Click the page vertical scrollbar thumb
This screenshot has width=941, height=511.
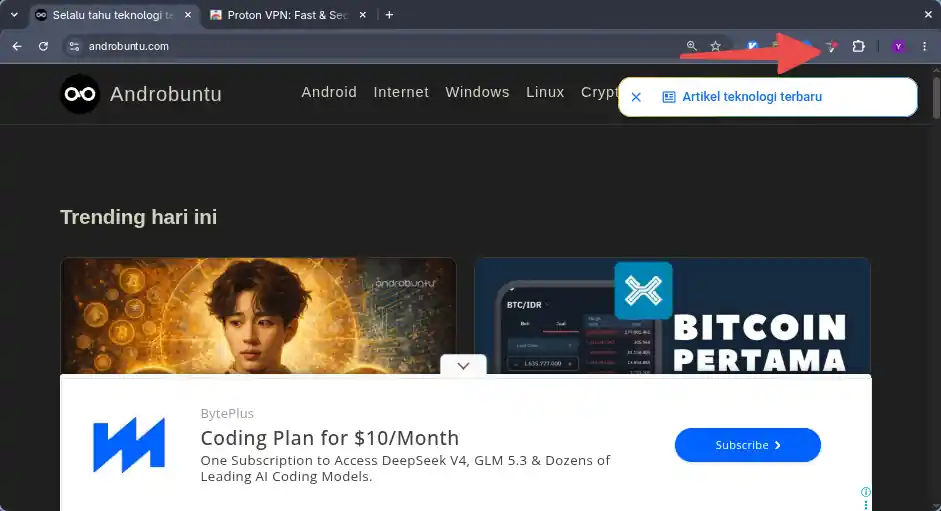click(x=936, y=96)
